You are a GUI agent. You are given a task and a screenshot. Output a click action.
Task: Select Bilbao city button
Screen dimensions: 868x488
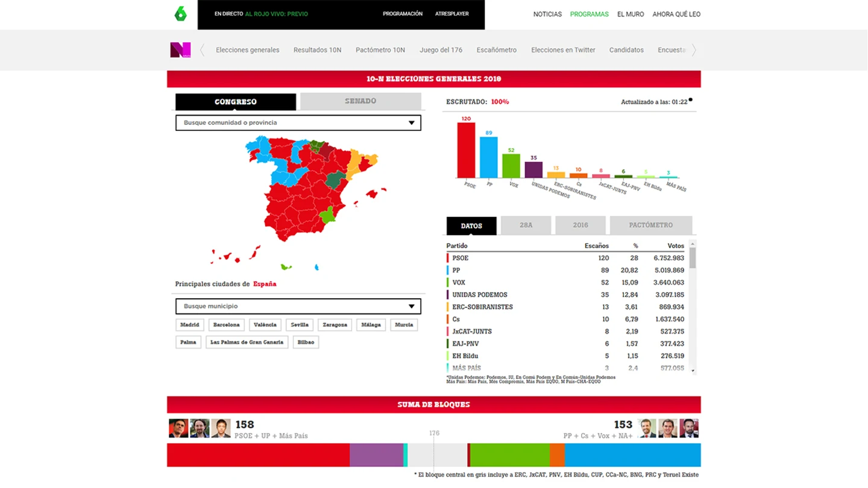click(x=306, y=342)
